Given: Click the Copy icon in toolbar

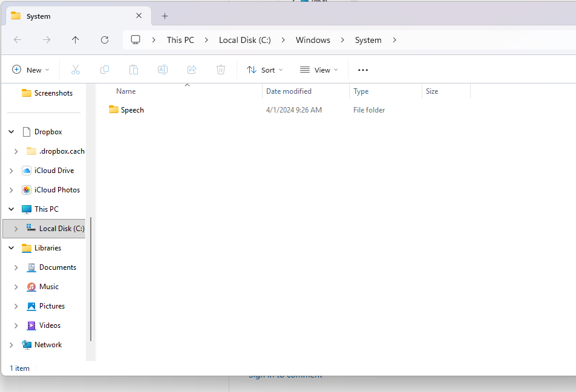Looking at the screenshot, I should pos(105,70).
